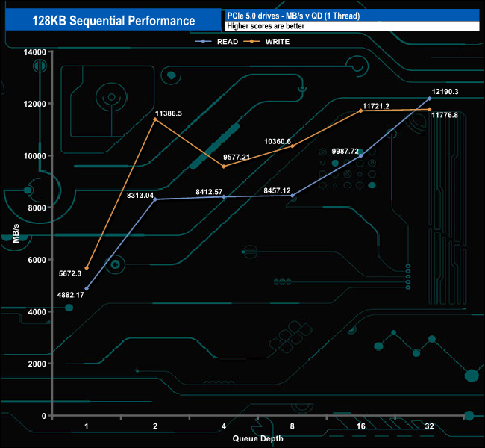Click the write data point at queue depth 16
Screen dimensions: 485x448
tap(360, 111)
